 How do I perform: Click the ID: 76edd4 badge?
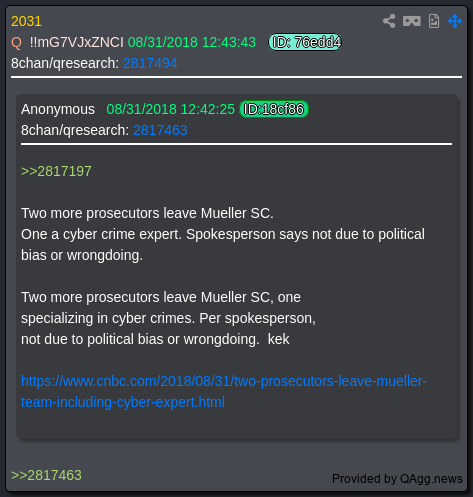pyautogui.click(x=305, y=42)
